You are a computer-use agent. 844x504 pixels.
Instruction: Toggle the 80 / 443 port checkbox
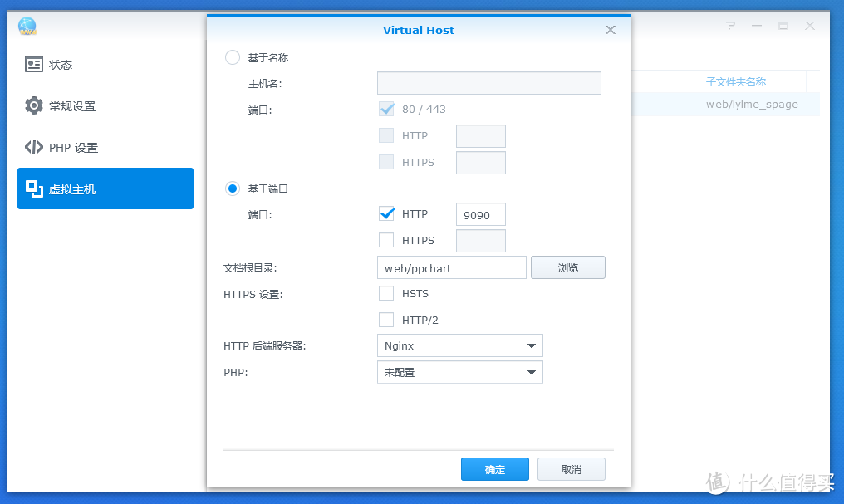coord(386,108)
